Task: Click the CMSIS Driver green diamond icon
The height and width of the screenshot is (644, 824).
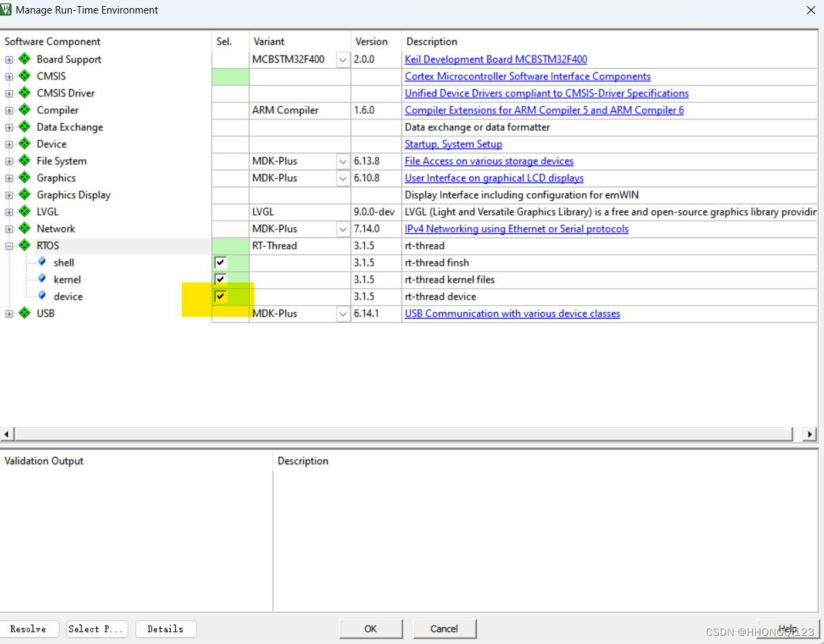Action: click(24, 93)
